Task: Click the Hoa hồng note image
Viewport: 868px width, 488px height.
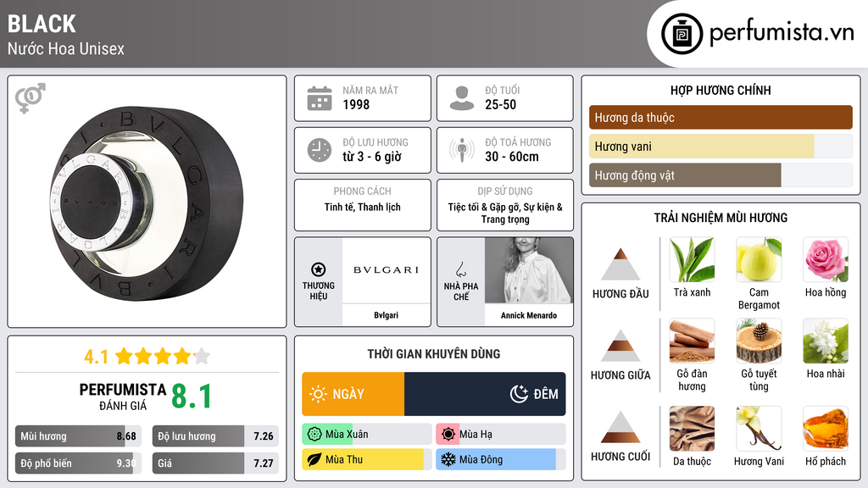Action: (x=826, y=260)
